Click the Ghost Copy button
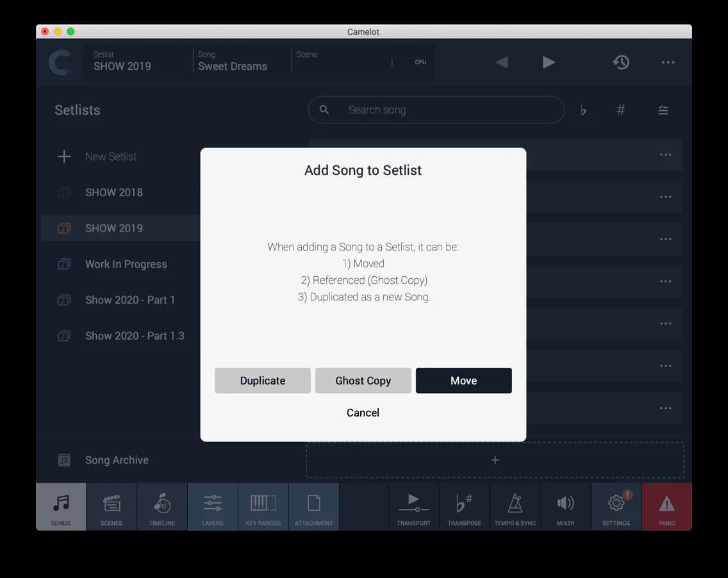 click(x=363, y=381)
